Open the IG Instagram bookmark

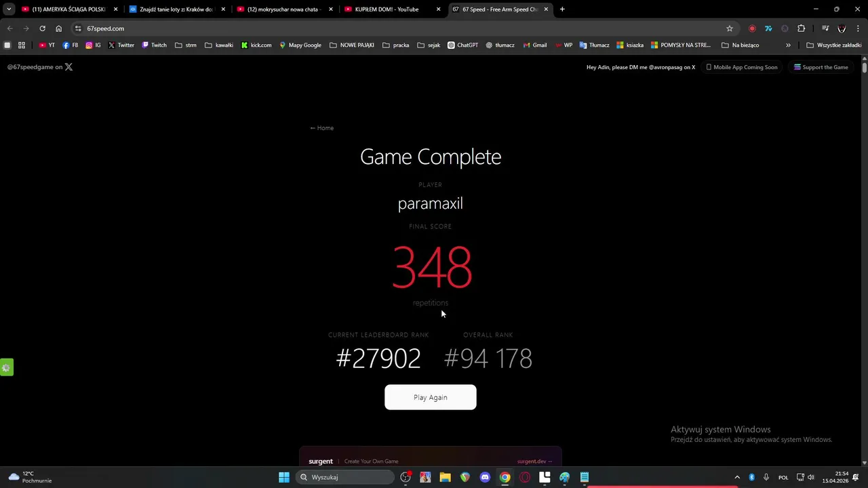point(94,45)
